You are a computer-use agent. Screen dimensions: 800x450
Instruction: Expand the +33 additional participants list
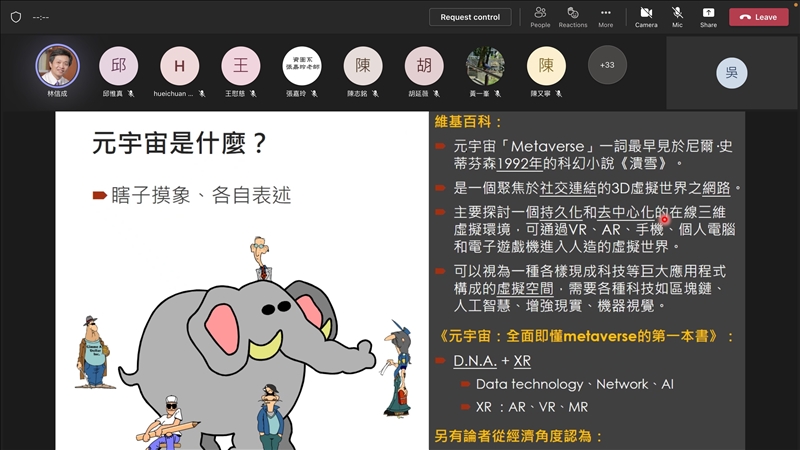click(x=607, y=65)
